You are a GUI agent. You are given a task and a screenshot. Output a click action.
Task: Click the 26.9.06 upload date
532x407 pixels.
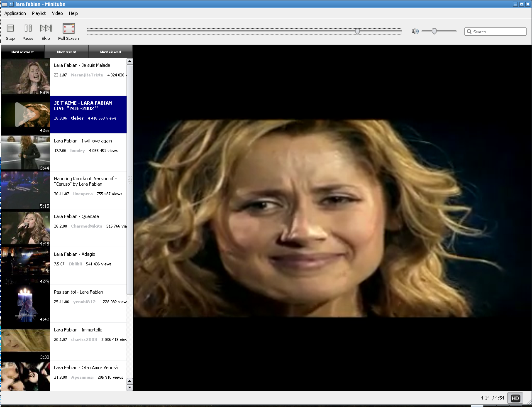click(61, 118)
